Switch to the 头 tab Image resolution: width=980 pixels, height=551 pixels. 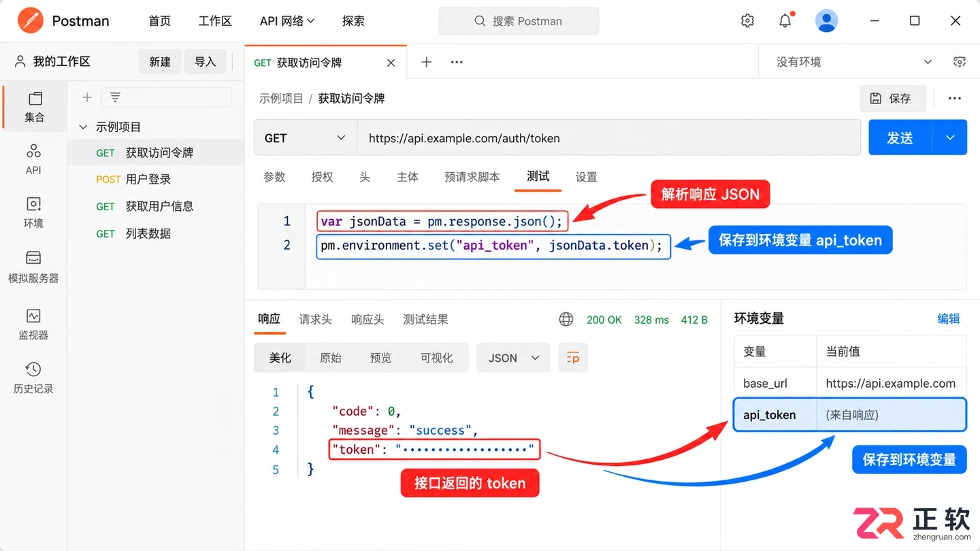click(x=365, y=177)
